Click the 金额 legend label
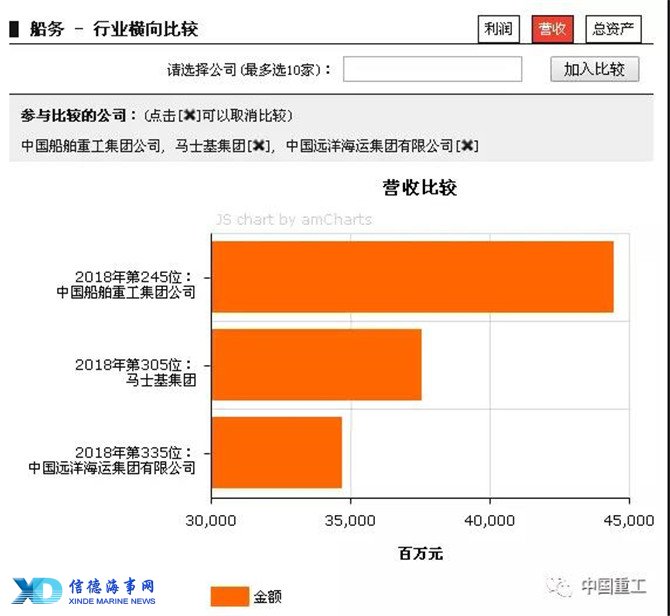 pyautogui.click(x=267, y=596)
